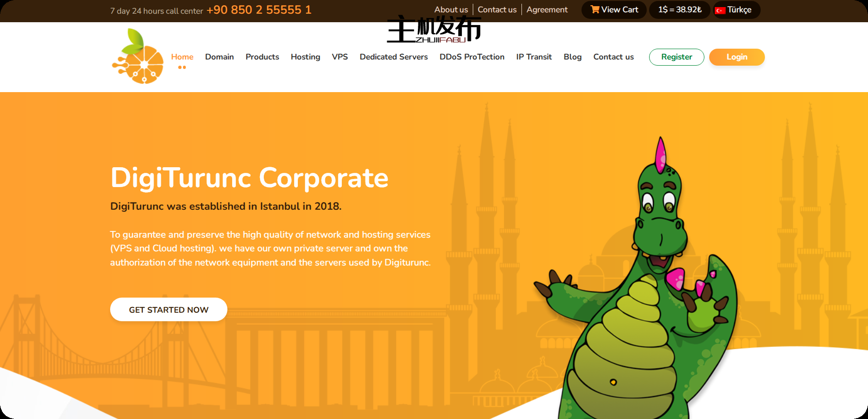Expand the Hosting menu
This screenshot has height=419, width=868.
305,57
